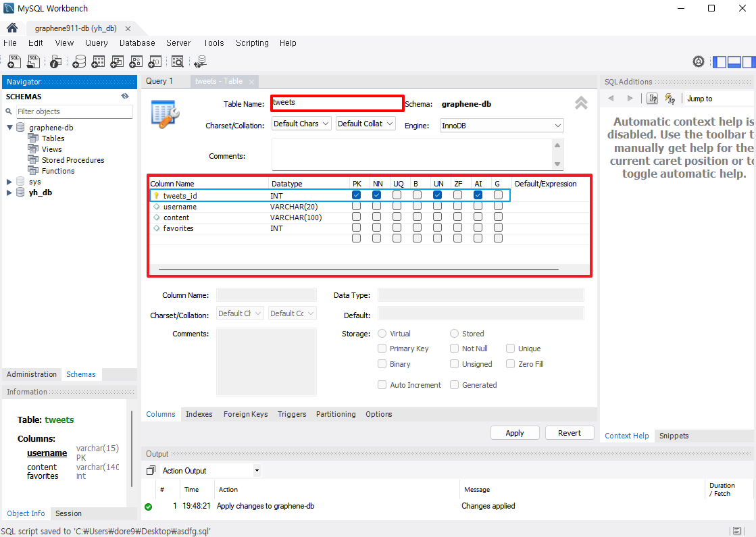Switch to the Administration tab

pyautogui.click(x=31, y=374)
